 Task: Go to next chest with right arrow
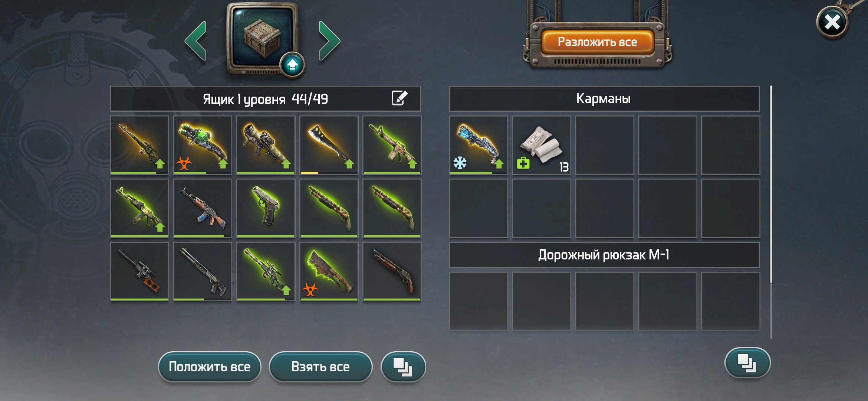329,41
